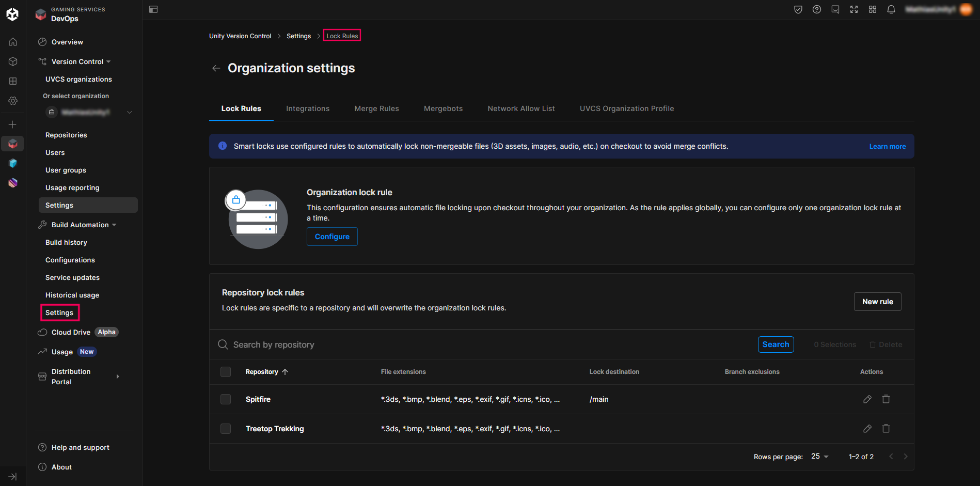Image resolution: width=980 pixels, height=486 pixels.
Task: Switch to the Merge Rules tab
Action: [x=376, y=108]
